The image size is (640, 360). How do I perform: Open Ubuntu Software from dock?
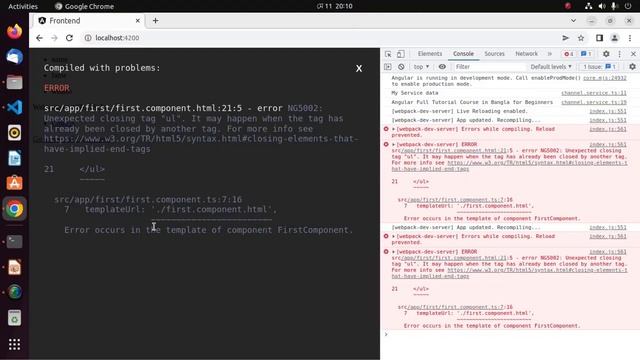pos(14,183)
